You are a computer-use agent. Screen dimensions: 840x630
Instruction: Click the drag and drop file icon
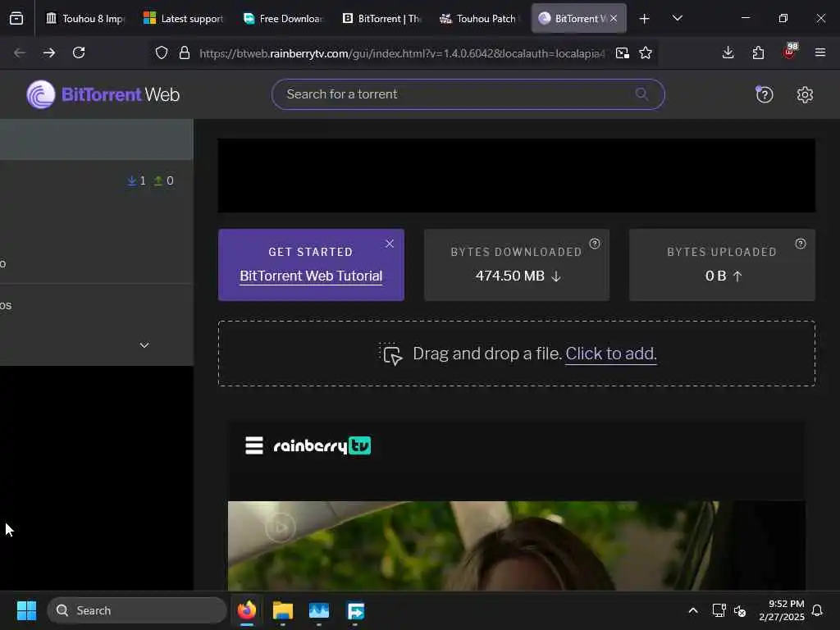pyautogui.click(x=391, y=354)
